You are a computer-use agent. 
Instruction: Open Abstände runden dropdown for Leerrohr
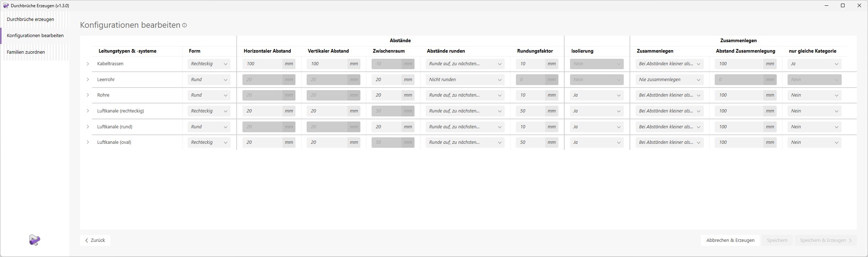(465, 80)
